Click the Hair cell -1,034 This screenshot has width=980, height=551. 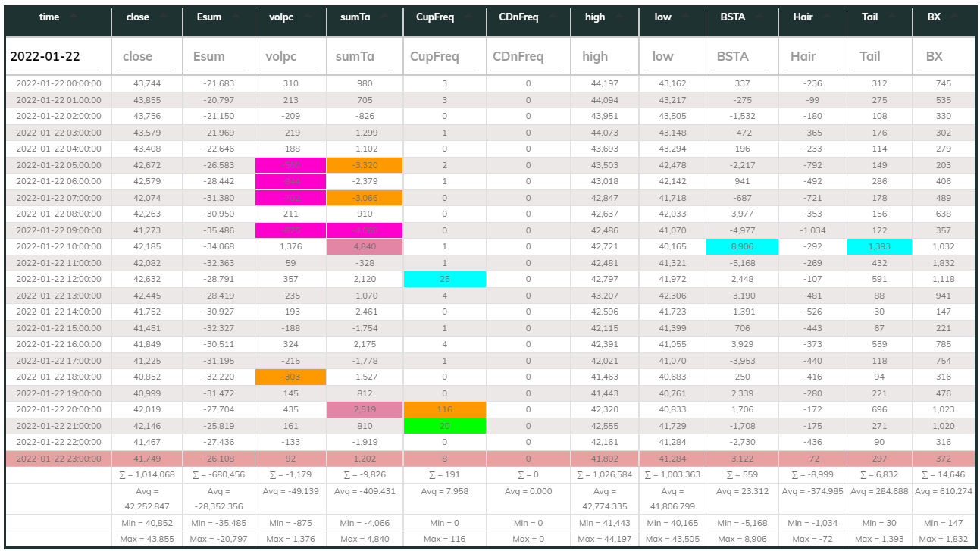point(812,230)
